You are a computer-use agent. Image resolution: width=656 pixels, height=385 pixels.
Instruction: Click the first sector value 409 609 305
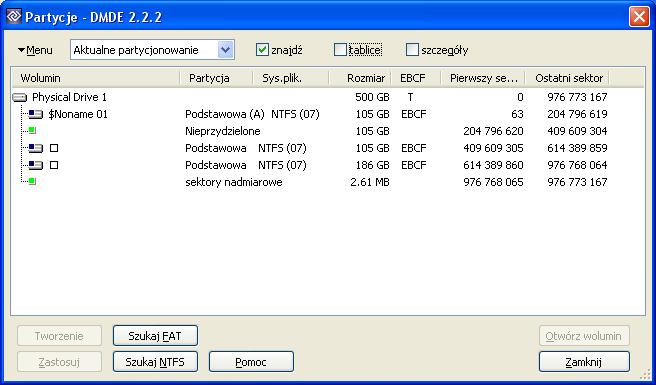point(493,148)
